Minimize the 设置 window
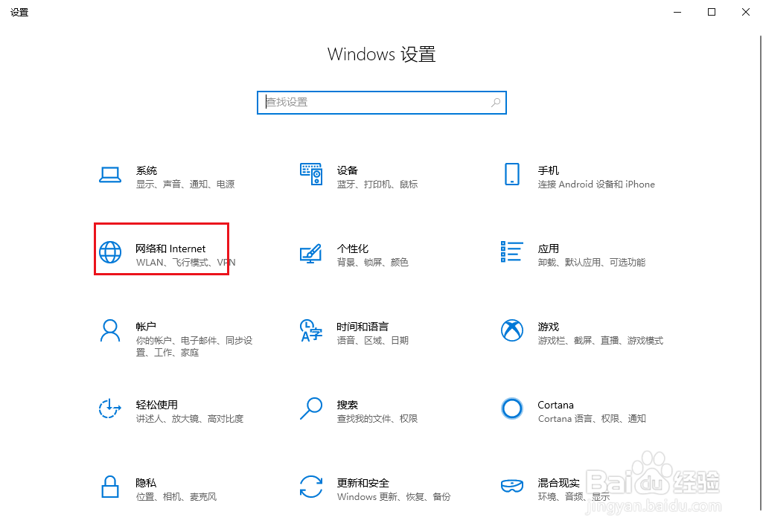763x532 pixels. click(x=677, y=12)
